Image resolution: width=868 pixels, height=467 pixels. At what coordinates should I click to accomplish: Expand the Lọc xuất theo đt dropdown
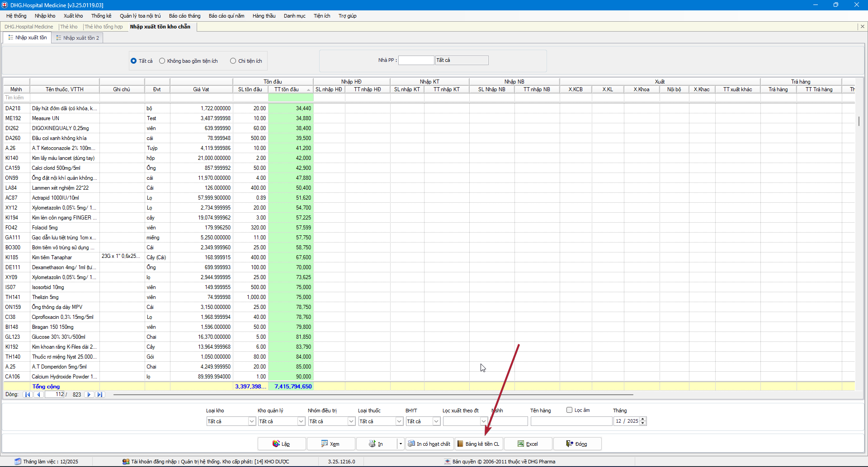(484, 421)
